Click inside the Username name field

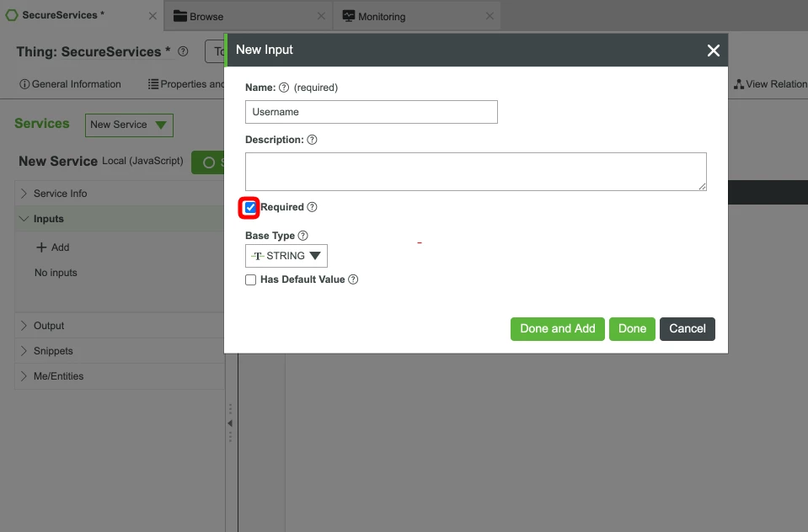(x=371, y=111)
